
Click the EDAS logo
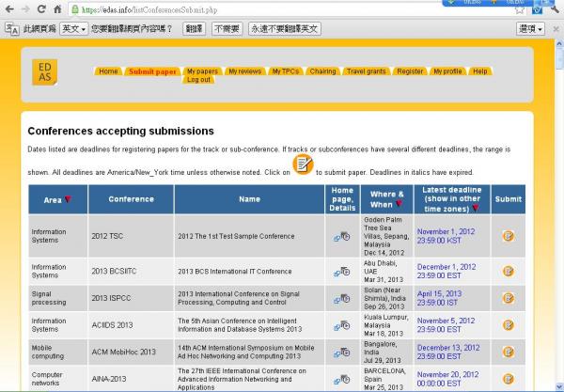[x=44, y=72]
